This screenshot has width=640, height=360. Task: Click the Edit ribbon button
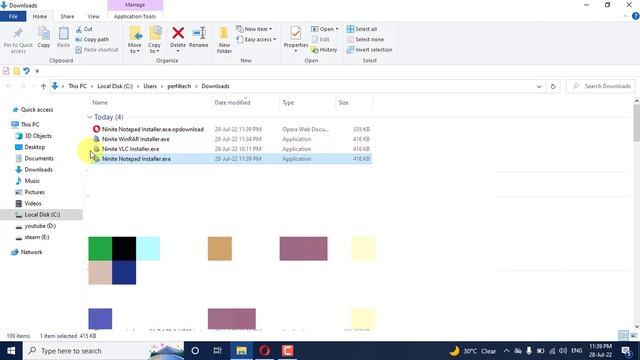pos(321,39)
